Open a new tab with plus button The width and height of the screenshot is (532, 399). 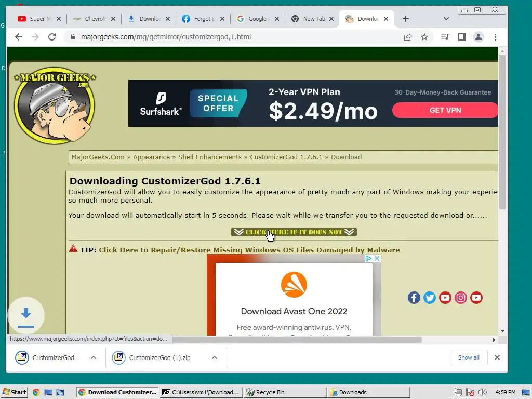click(405, 19)
